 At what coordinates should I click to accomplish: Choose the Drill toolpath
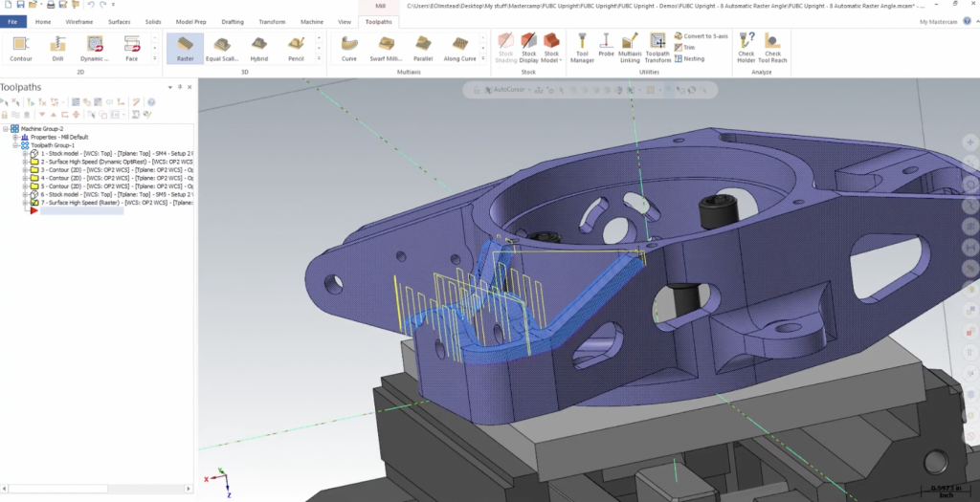pyautogui.click(x=57, y=49)
